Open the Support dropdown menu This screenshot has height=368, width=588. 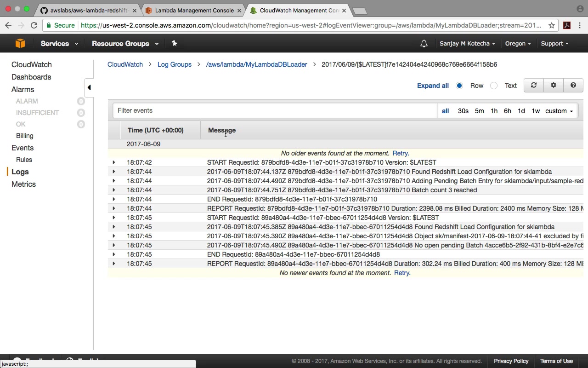click(x=554, y=44)
